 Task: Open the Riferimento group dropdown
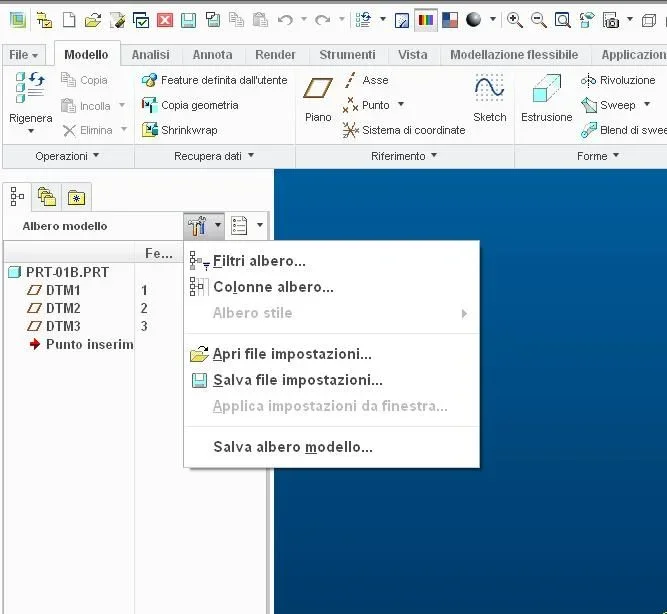click(404, 156)
